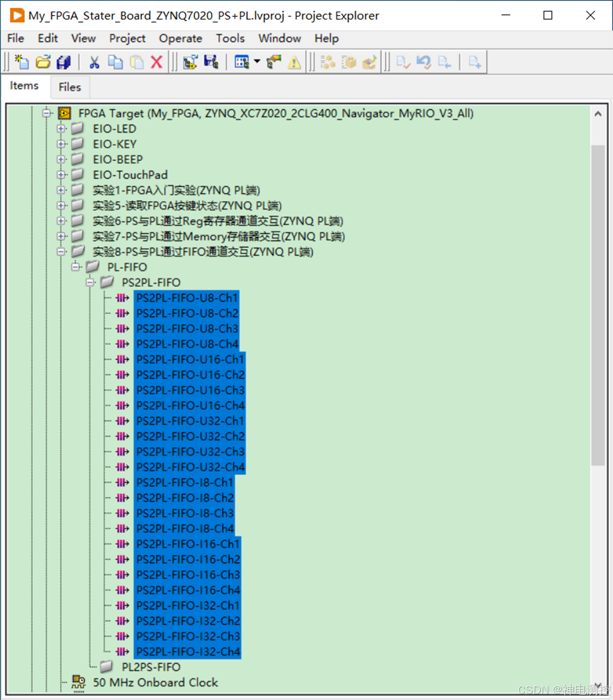Open the Window menu
Image resolution: width=613 pixels, height=700 pixels.
[x=280, y=38]
